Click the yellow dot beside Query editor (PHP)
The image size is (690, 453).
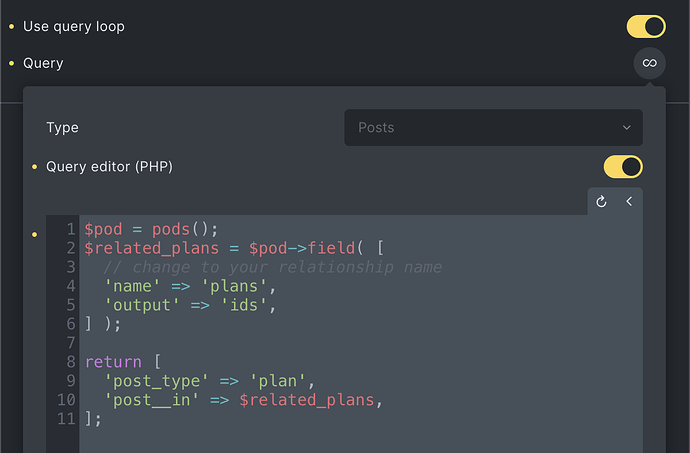(x=35, y=167)
